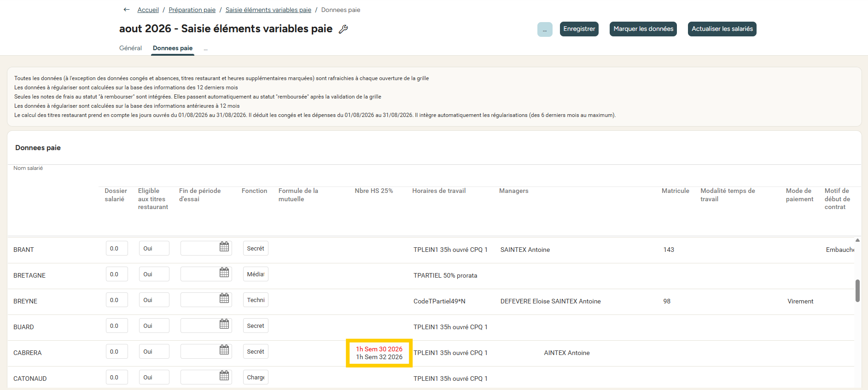Screen dimensions: 868x390
Task: Select the Donnees paie tab
Action: 173,48
